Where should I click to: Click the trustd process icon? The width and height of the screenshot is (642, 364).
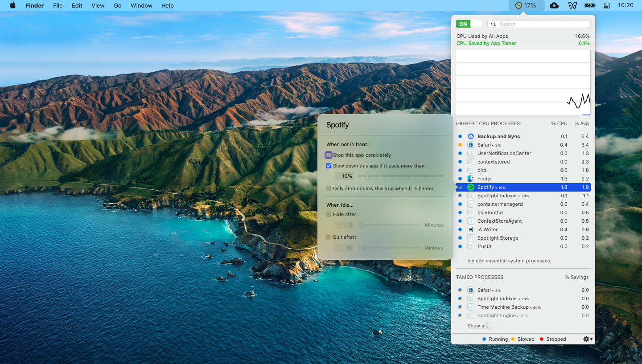(x=471, y=246)
